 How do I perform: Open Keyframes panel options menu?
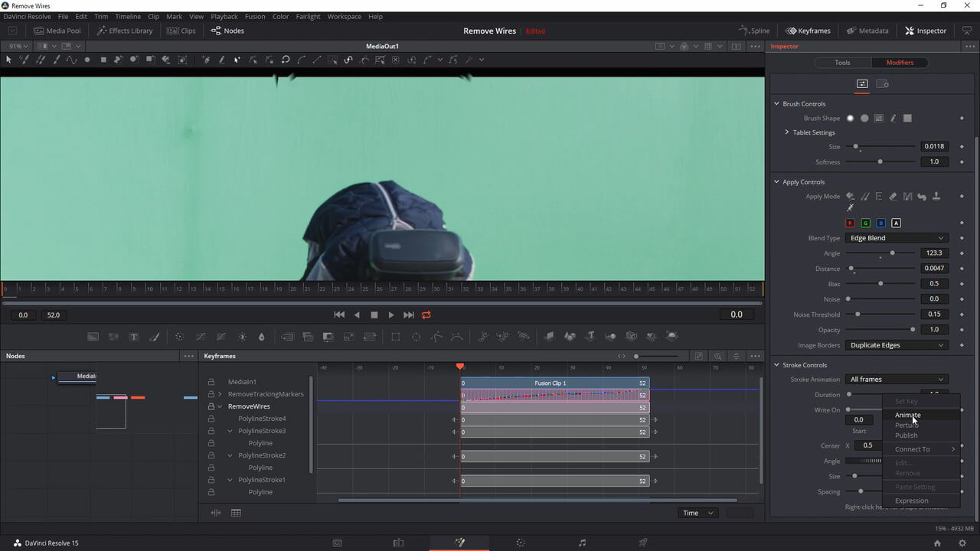(x=756, y=356)
